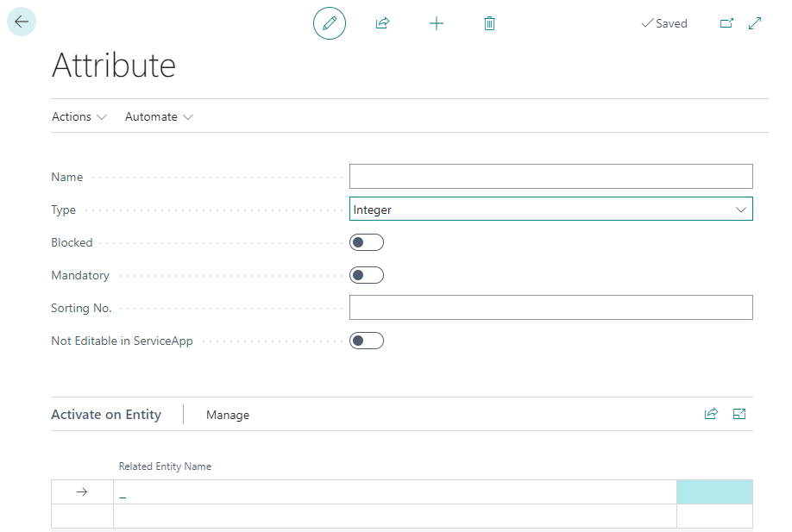Screen dimensions: 792x532
Task: Click the trash can delete icon
Action: click(x=489, y=23)
